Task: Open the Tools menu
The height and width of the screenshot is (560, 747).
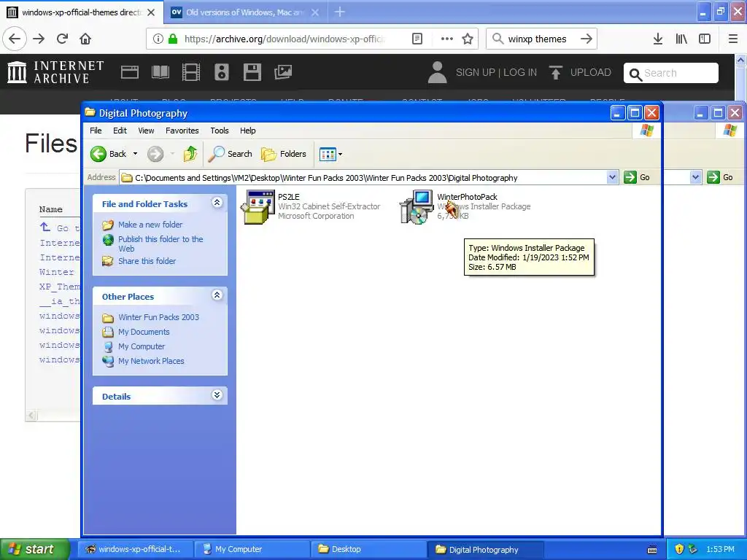Action: coord(220,131)
